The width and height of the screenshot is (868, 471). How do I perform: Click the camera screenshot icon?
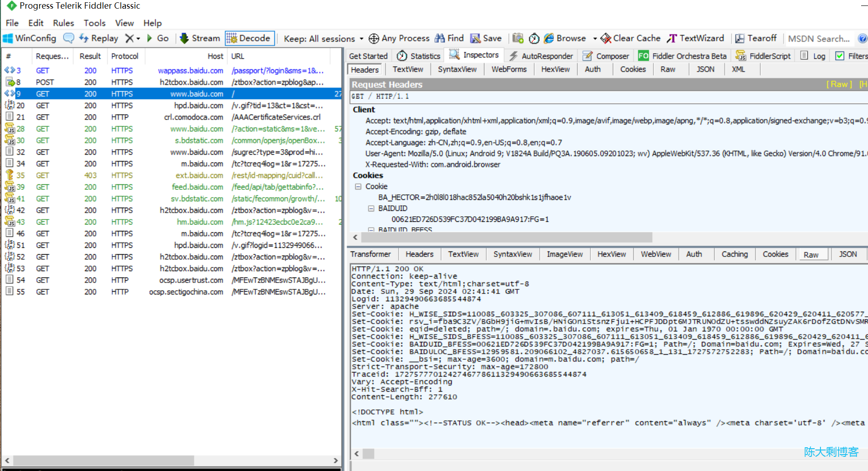pyautogui.click(x=518, y=38)
